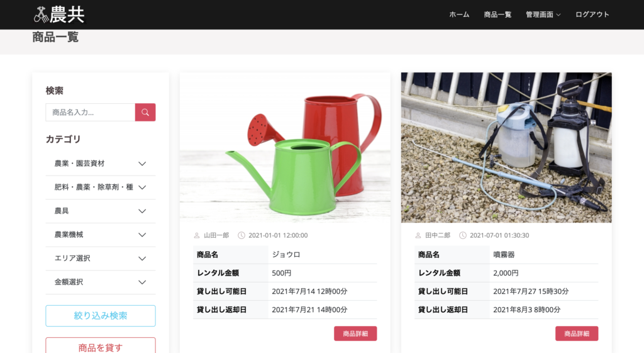Expand the 金額選択 filter
The width and height of the screenshot is (644, 353).
click(x=142, y=283)
